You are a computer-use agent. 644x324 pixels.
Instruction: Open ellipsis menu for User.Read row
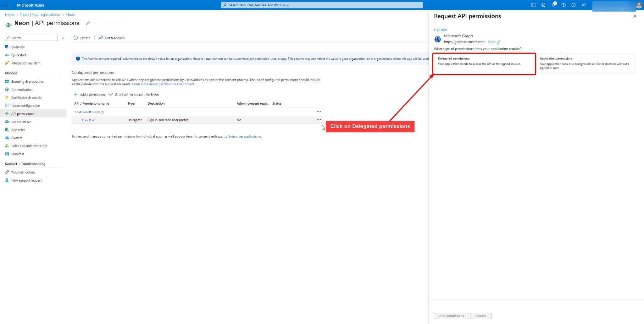[x=319, y=120]
